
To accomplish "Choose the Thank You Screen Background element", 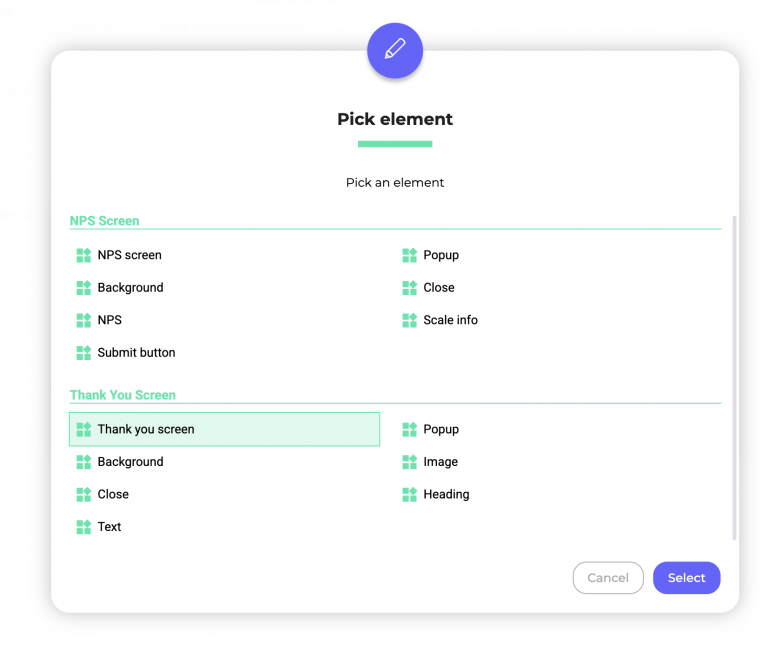I will pyautogui.click(x=130, y=462).
